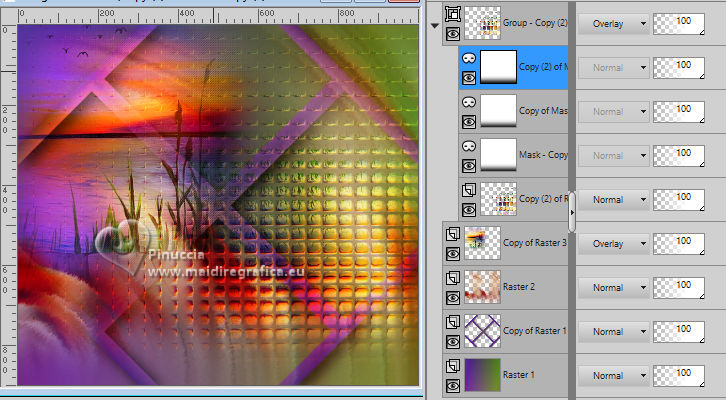
Task: Select Raster 1 gradient thumbnail
Action: (482, 375)
